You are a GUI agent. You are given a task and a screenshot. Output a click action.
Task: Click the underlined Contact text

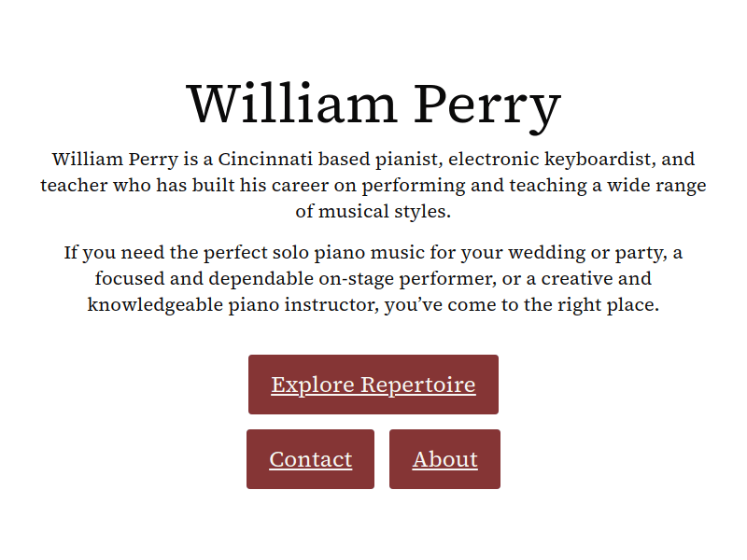click(310, 458)
